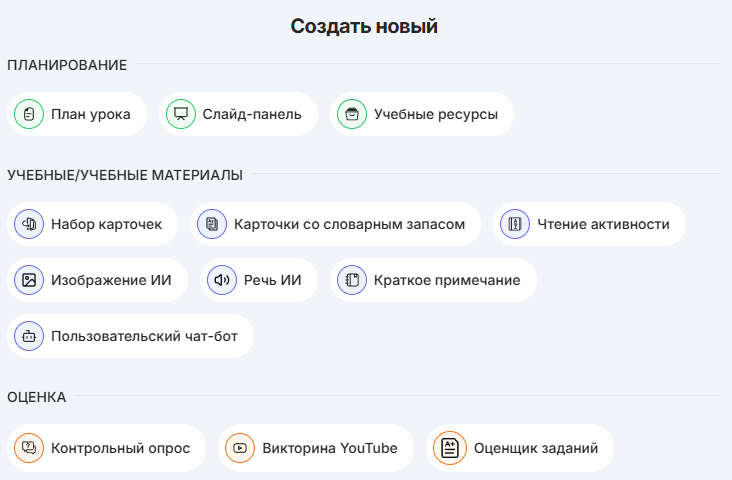Click the cards icon beside Набор карточек
Screen dimensions: 732x480
[29, 224]
